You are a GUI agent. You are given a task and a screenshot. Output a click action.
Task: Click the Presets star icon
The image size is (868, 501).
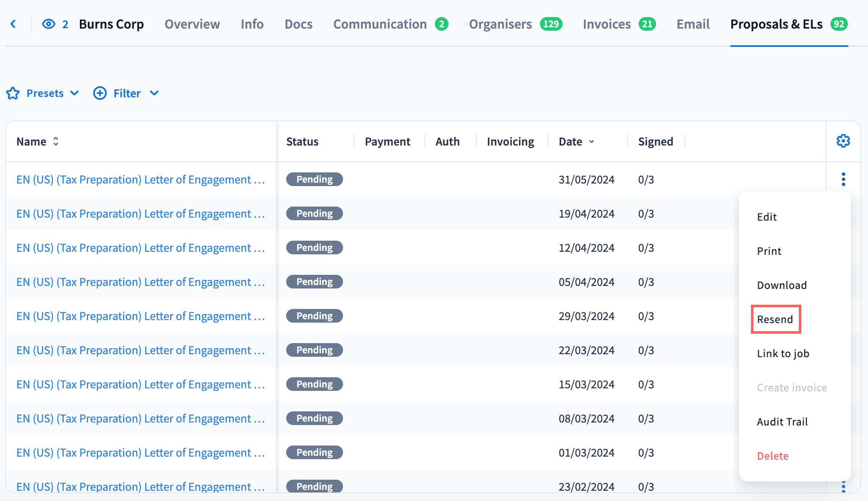[13, 93]
